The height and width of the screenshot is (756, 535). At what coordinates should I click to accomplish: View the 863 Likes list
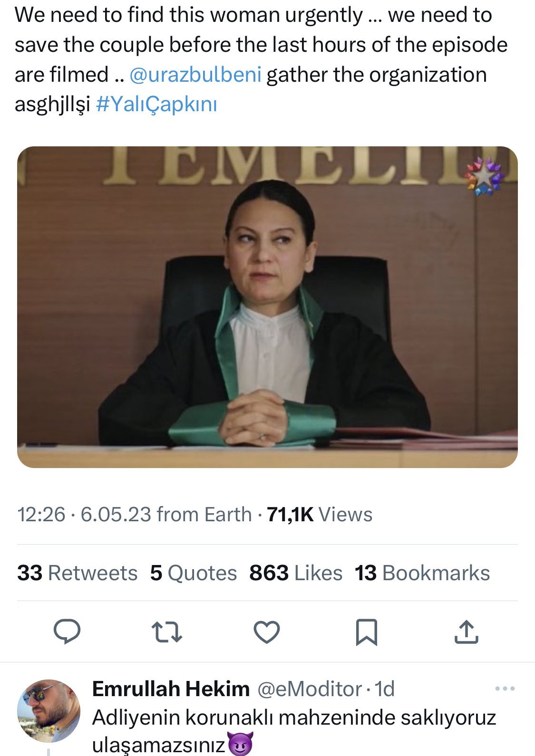pyautogui.click(x=295, y=573)
